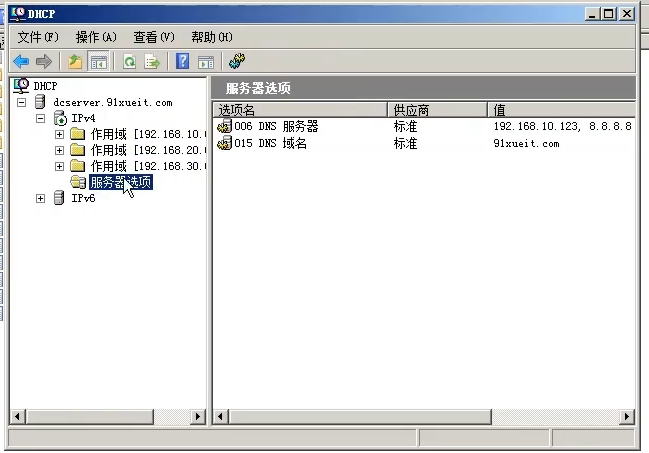The height and width of the screenshot is (453, 649).
Task: Open the 查看(V) menu
Action: pyautogui.click(x=154, y=37)
